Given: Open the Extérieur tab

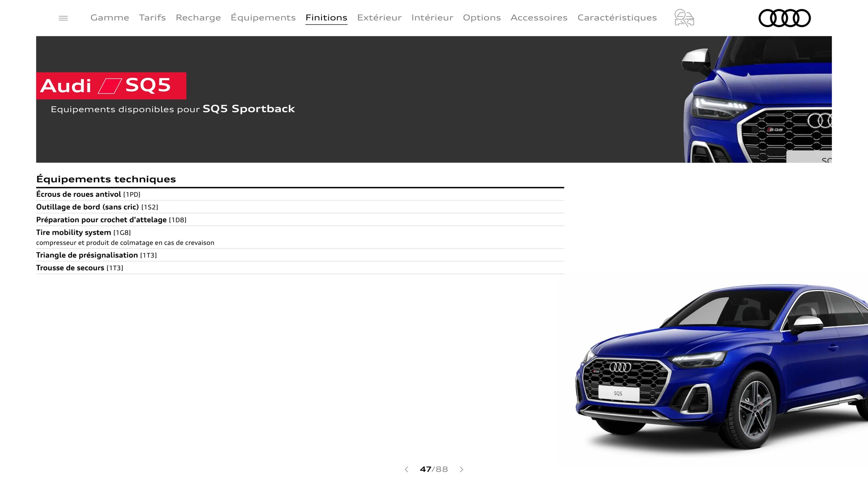Looking at the screenshot, I should (379, 17).
